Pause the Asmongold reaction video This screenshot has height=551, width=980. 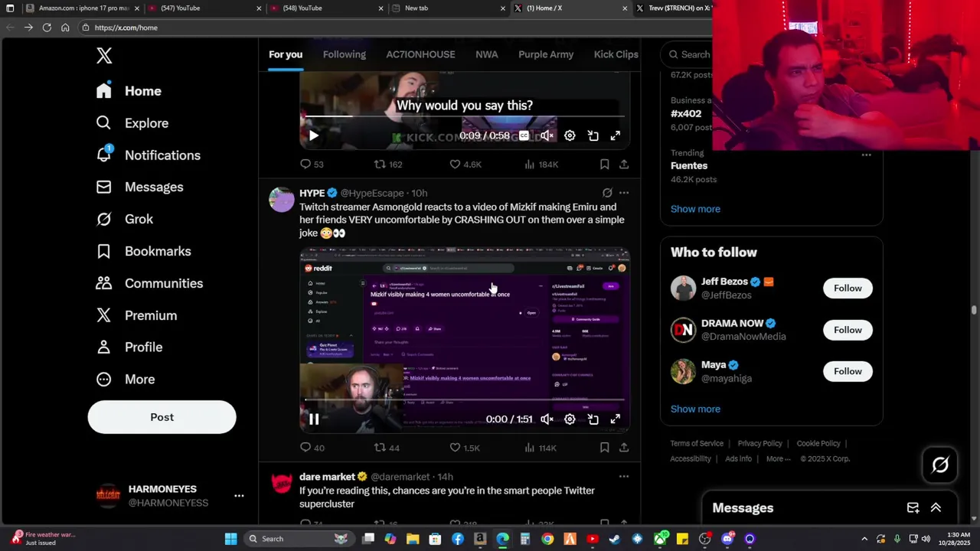point(314,419)
